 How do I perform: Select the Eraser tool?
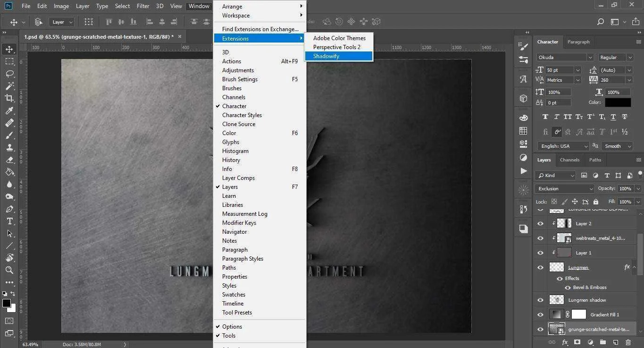pos(9,160)
